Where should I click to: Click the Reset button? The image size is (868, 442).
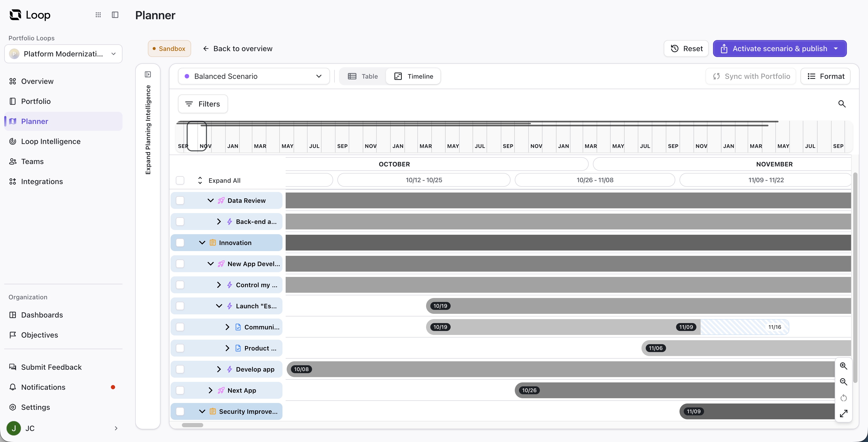(686, 49)
